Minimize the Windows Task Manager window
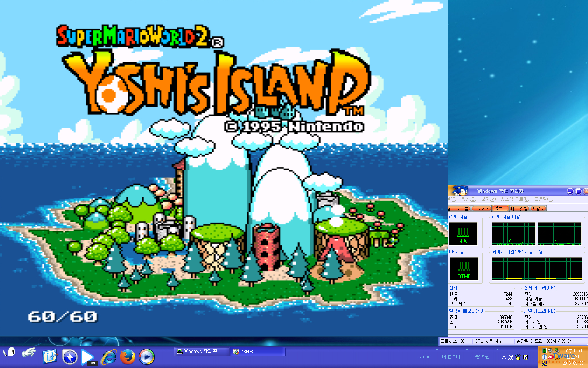The width and height of the screenshot is (588, 368). [x=570, y=191]
